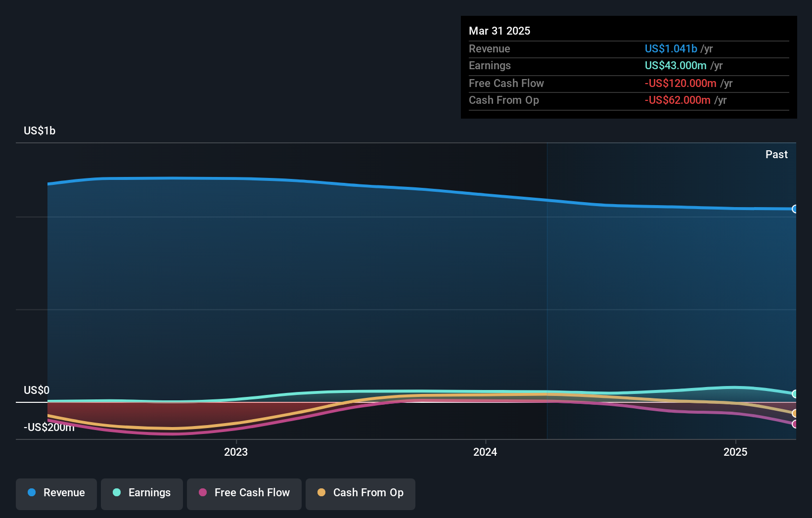Click the -US$120.000m free cash flow value
The width and height of the screenshot is (812, 518).
click(680, 83)
